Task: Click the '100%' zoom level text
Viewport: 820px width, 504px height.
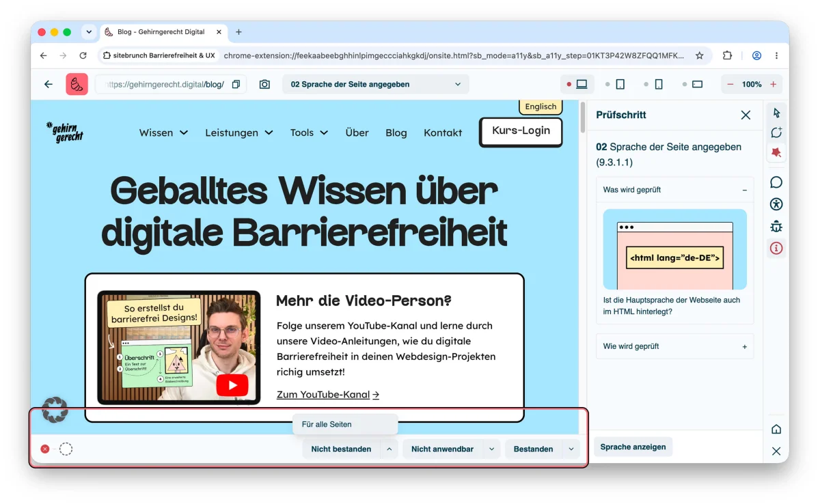Action: pos(752,84)
